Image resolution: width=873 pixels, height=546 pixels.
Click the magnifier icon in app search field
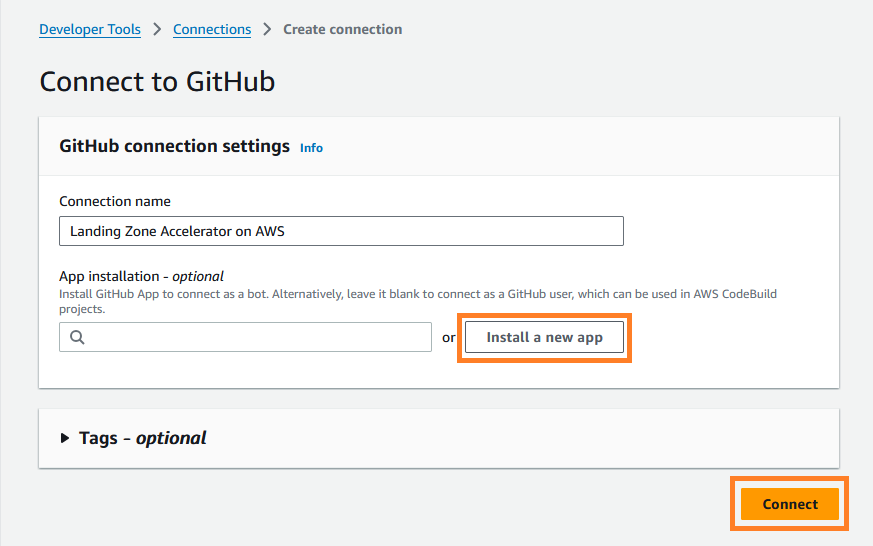point(77,337)
